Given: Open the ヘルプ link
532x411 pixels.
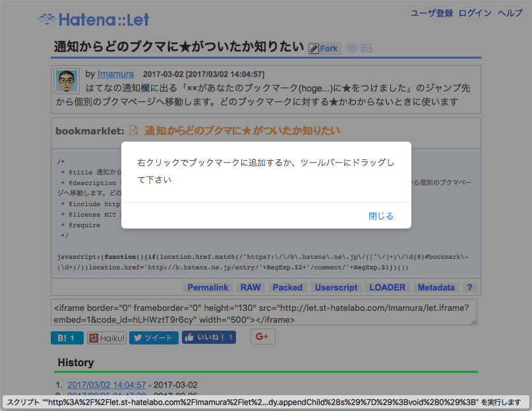Looking at the screenshot, I should [510, 13].
